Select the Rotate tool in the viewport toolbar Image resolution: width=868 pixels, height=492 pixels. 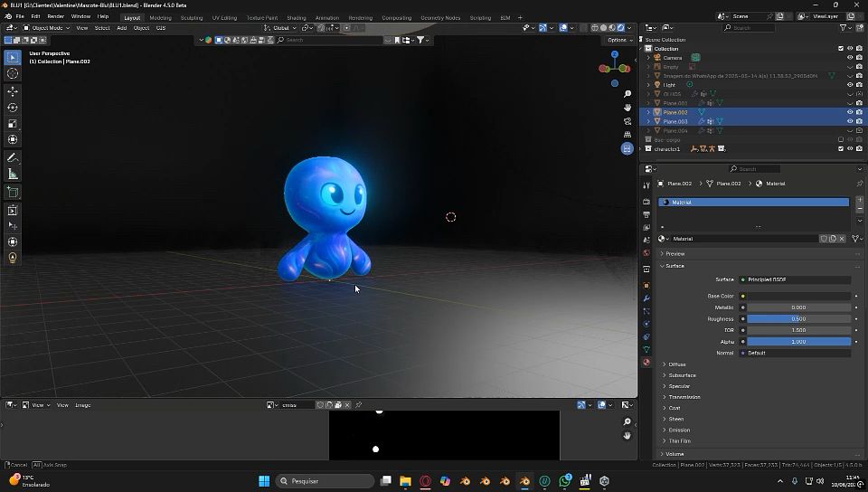(x=13, y=107)
